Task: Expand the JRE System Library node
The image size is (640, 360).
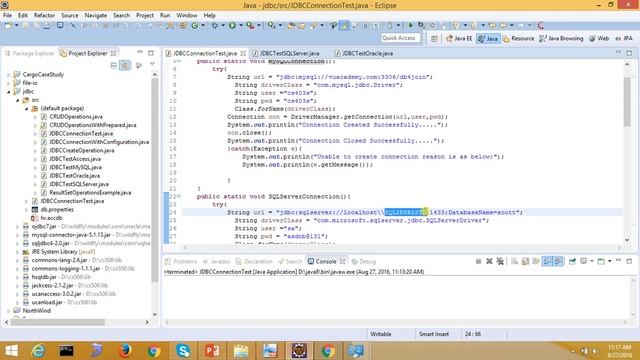Action: (18, 252)
